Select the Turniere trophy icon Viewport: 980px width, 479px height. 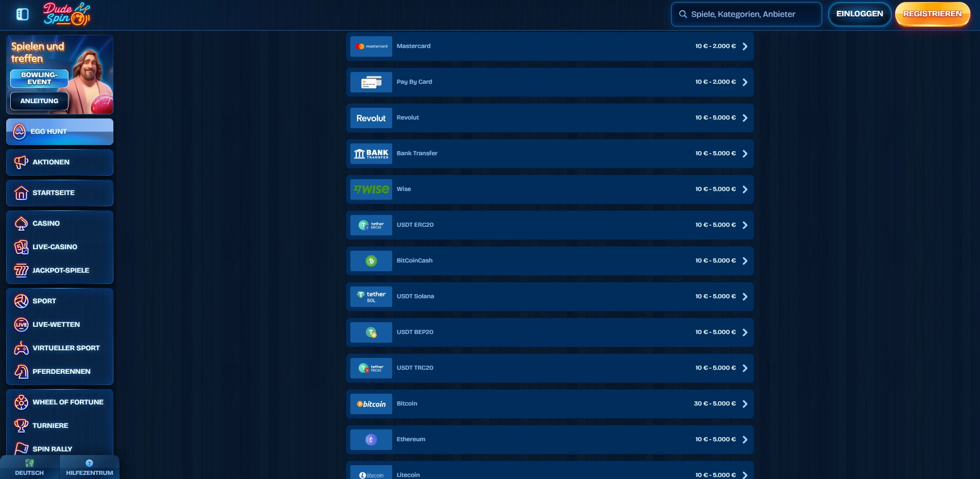20,425
